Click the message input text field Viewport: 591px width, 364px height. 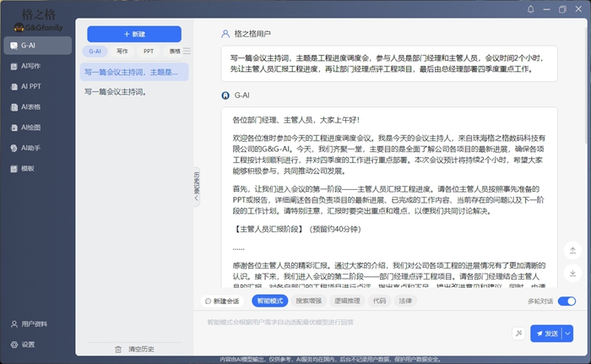(355, 323)
